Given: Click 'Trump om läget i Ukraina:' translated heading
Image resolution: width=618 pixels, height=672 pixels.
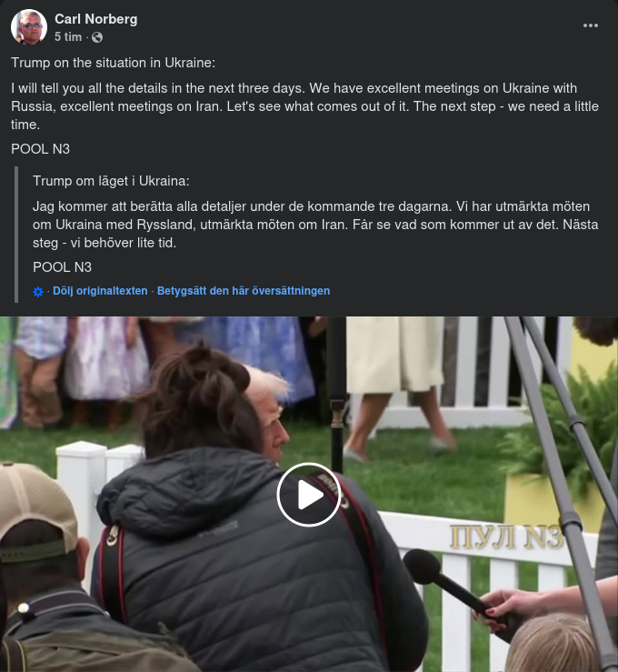Looking at the screenshot, I should click(x=111, y=181).
